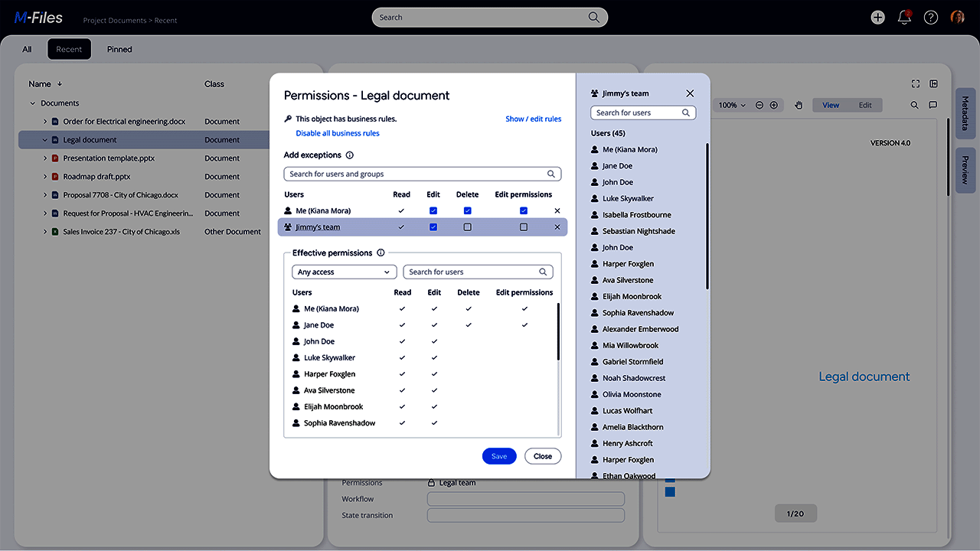Click the info icon beside Effective permissions

coord(381,253)
